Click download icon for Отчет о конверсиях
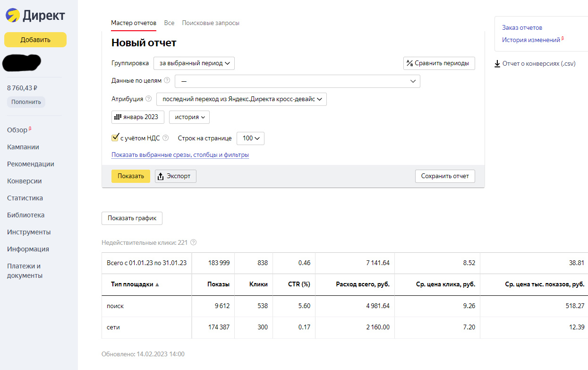Screen dimensions: 588x370 tap(497, 64)
